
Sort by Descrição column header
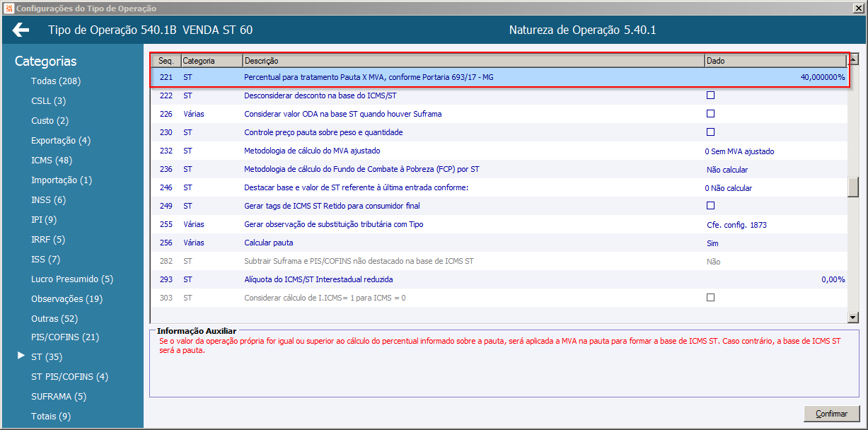click(473, 61)
